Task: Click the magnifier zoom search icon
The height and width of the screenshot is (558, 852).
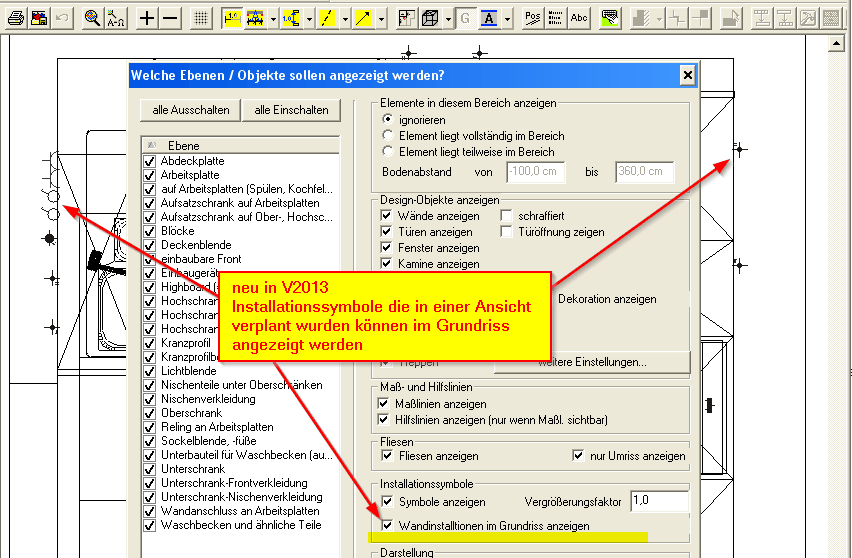Action: tap(92, 18)
